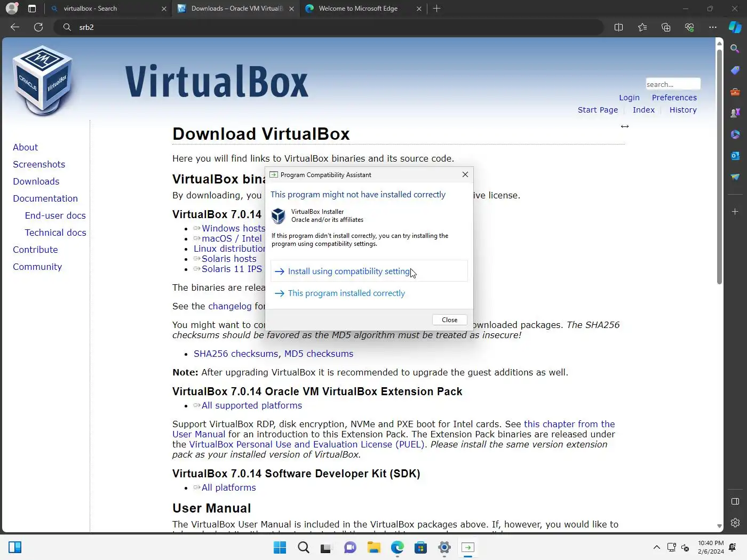Open SHA256 checksums link
Image resolution: width=747 pixels, height=560 pixels.
(236, 354)
